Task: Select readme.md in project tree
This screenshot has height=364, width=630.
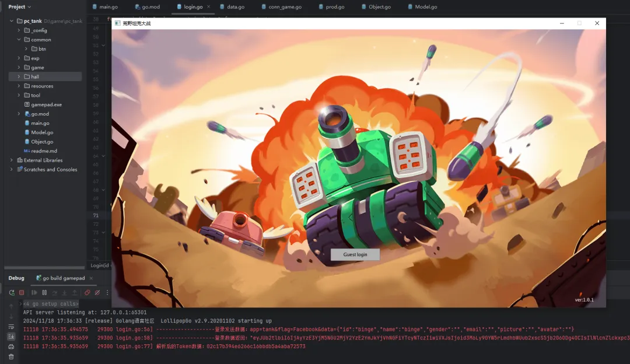Action: pos(45,150)
